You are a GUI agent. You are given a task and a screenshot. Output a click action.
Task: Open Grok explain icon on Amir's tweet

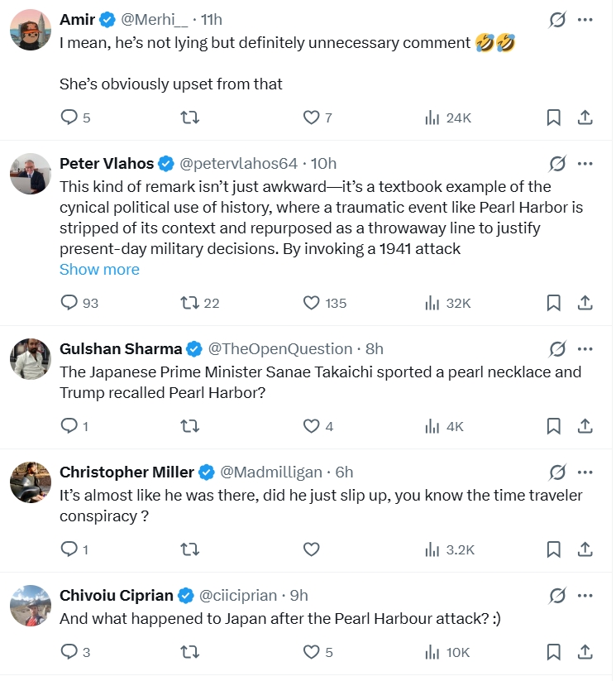[x=557, y=20]
